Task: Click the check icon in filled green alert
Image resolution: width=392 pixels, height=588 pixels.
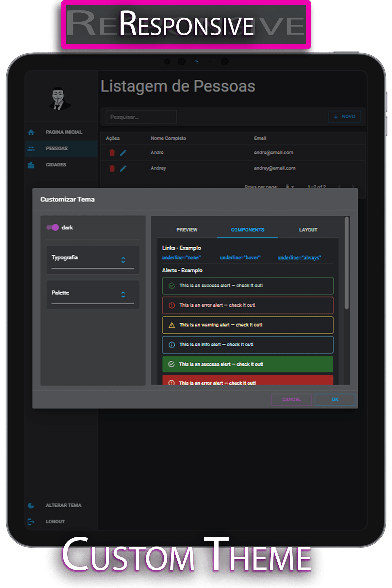Action: coord(171,364)
